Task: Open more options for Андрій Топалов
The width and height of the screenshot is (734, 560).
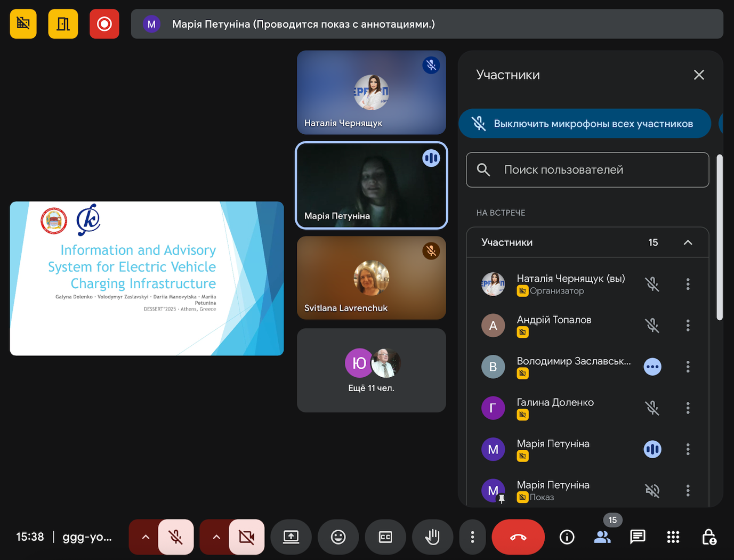Action: (x=688, y=326)
